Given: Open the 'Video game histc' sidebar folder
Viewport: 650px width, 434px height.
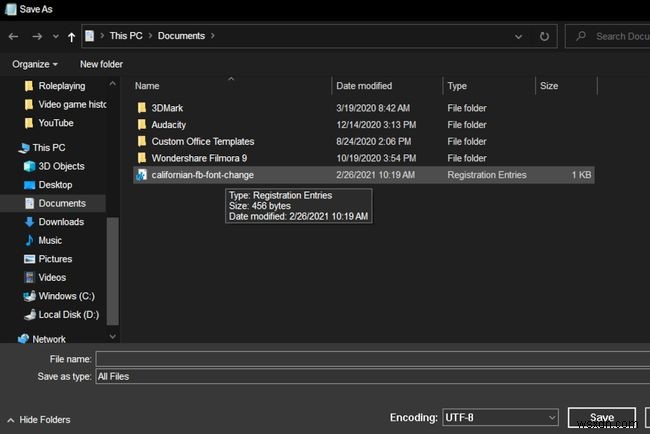Looking at the screenshot, I should (x=65, y=104).
